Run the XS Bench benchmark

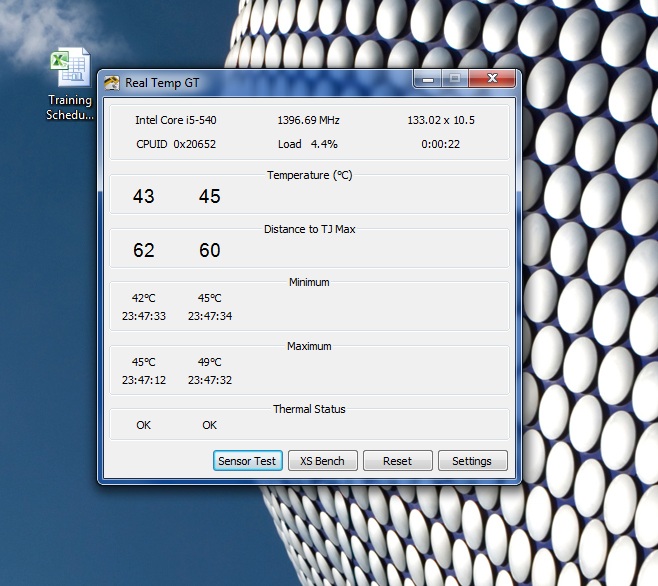tap(322, 461)
